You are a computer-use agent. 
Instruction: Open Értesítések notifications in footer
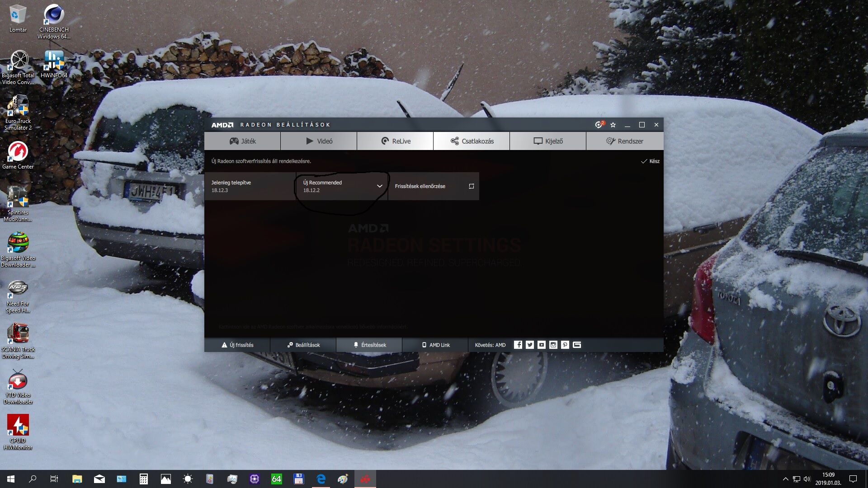pyautogui.click(x=369, y=345)
